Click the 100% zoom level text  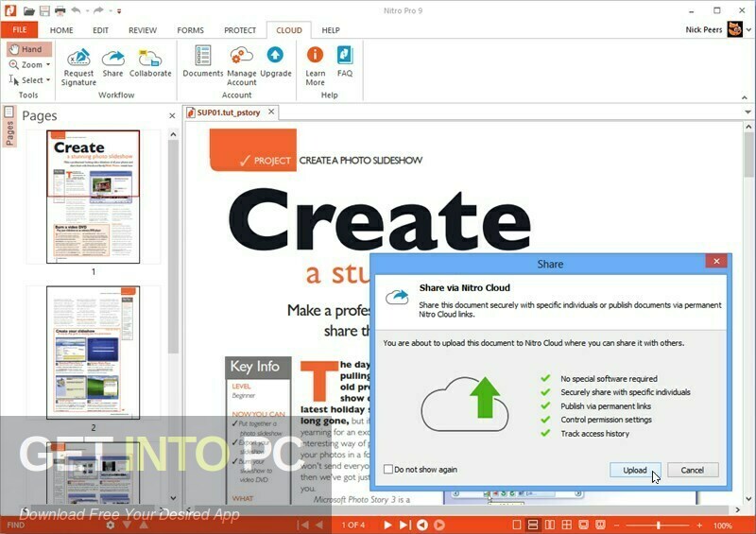(x=722, y=525)
